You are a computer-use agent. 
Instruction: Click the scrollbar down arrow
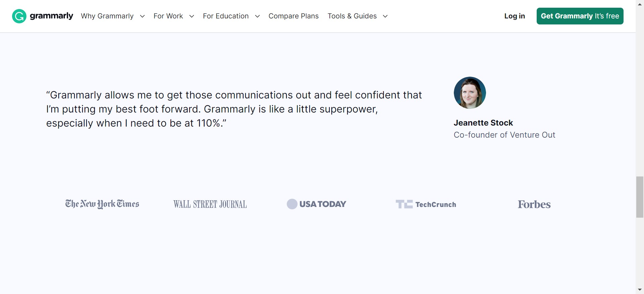click(640, 290)
